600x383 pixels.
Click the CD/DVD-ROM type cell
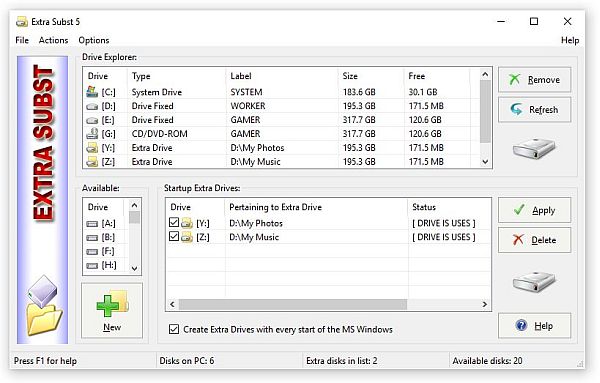pyautogui.click(x=160, y=134)
